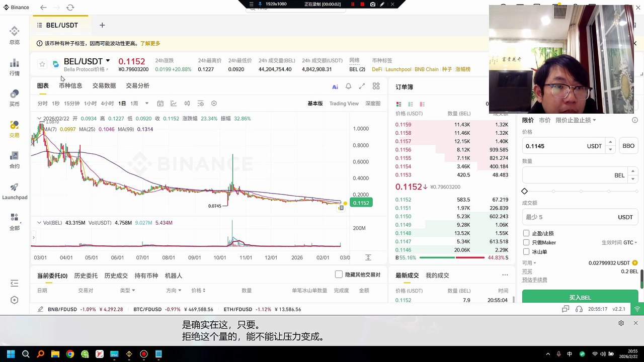
Task: Expand more chart time intervals dropdown
Action: point(147,104)
